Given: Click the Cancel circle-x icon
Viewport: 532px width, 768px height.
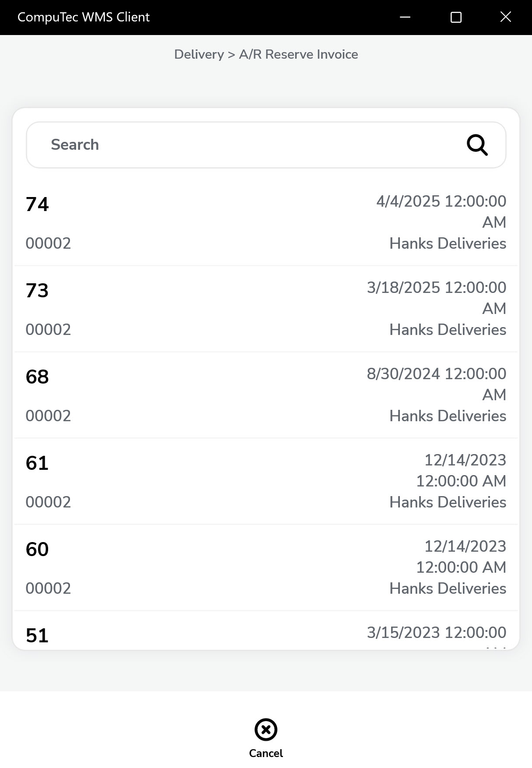Looking at the screenshot, I should click(x=266, y=729).
